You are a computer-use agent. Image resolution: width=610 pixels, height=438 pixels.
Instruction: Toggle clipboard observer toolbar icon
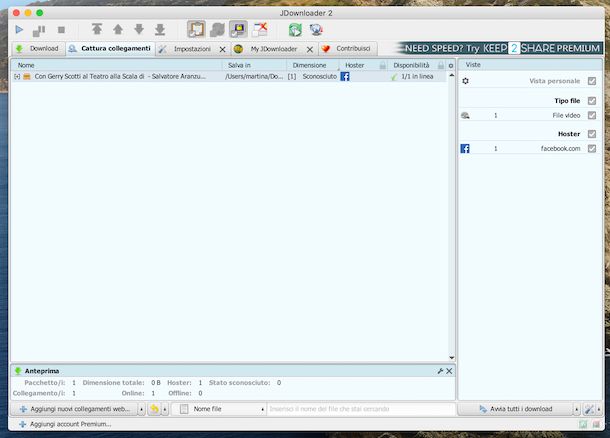tap(196, 29)
